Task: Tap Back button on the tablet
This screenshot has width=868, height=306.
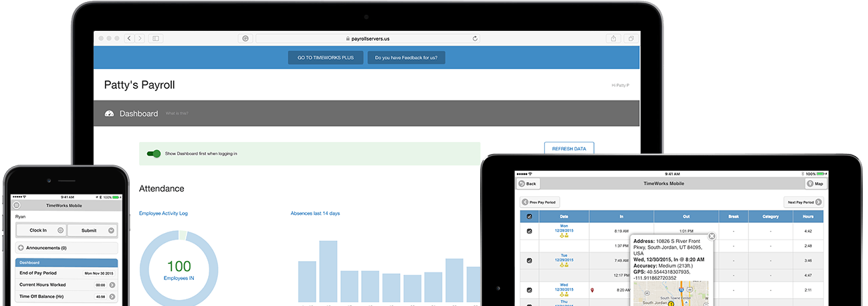Action: coord(528,183)
